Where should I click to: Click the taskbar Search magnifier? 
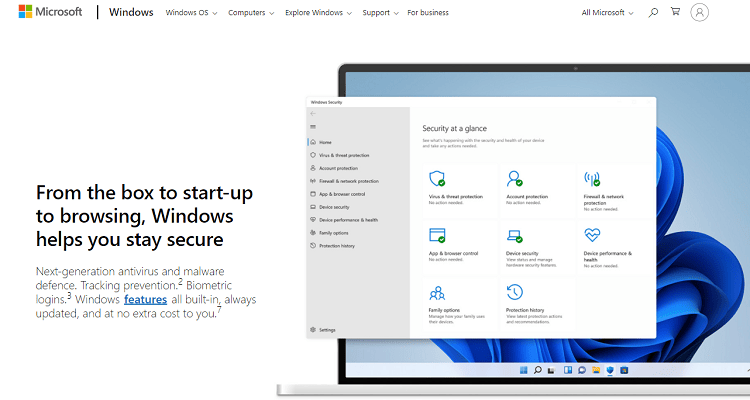pyautogui.click(x=538, y=370)
